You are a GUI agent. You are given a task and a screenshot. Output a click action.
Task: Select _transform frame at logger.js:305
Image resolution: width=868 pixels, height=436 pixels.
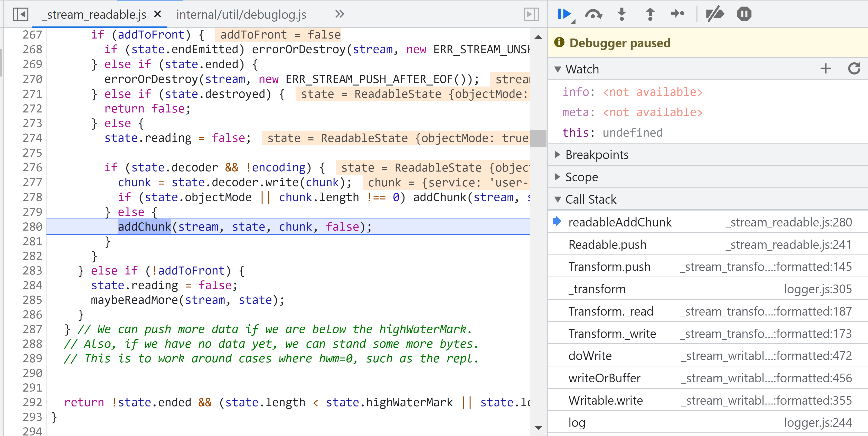(x=597, y=289)
